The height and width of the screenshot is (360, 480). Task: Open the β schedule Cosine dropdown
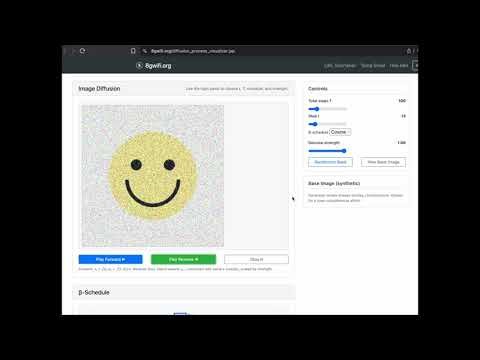tap(340, 132)
